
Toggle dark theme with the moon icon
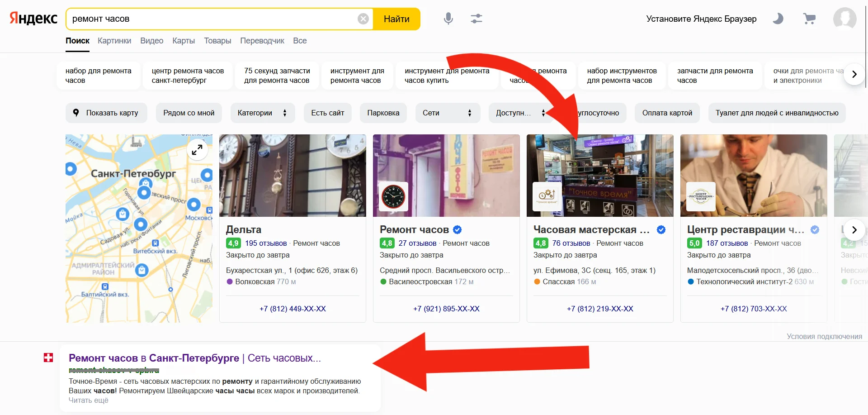pyautogui.click(x=778, y=19)
